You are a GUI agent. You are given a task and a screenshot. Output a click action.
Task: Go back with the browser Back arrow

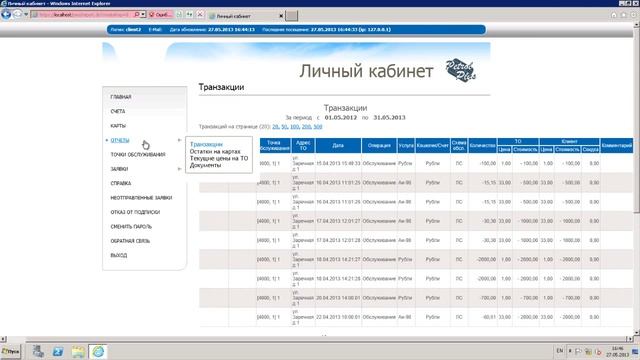pos(6,14)
